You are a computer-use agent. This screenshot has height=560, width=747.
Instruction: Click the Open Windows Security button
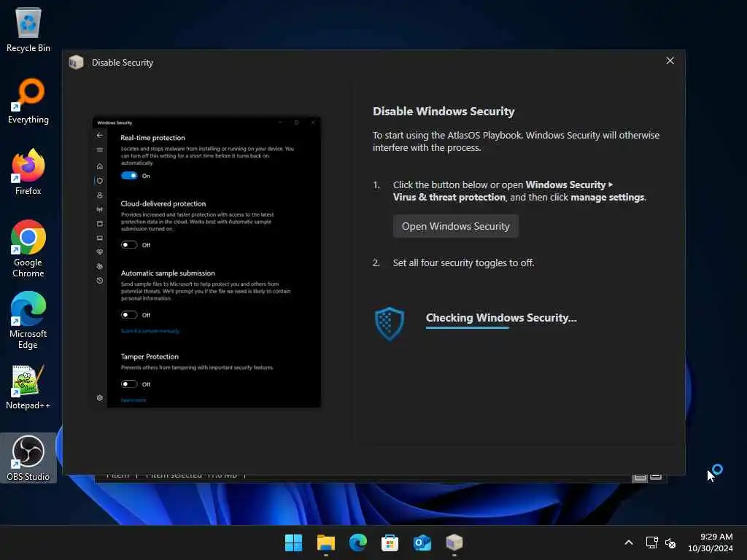point(455,226)
